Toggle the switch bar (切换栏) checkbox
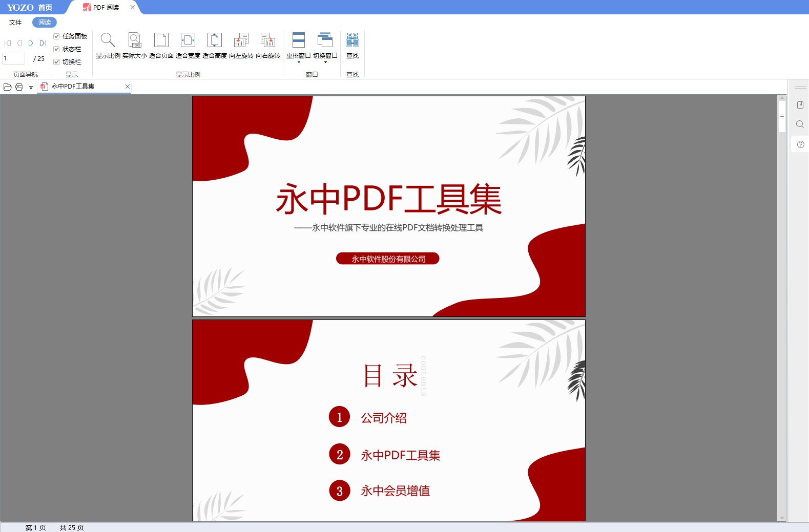 coord(57,62)
